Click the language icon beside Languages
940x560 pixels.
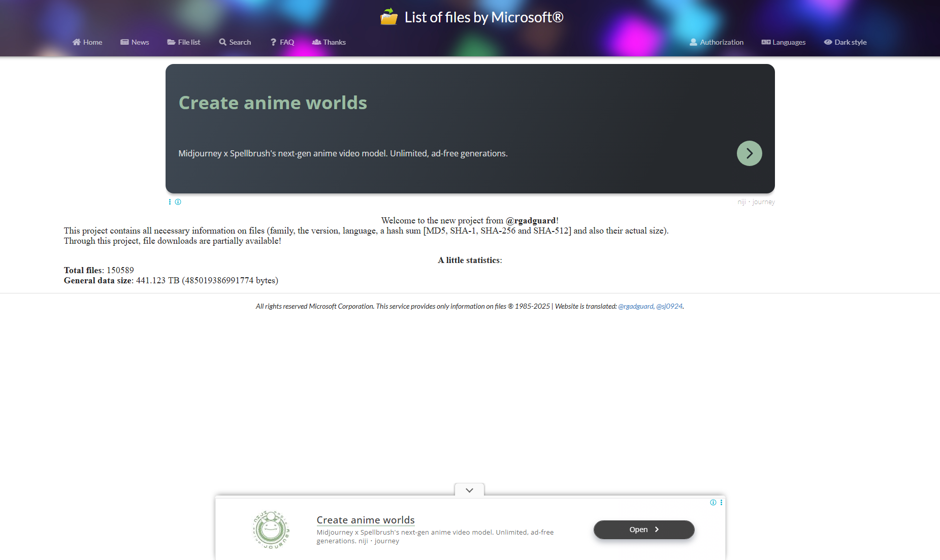766,42
